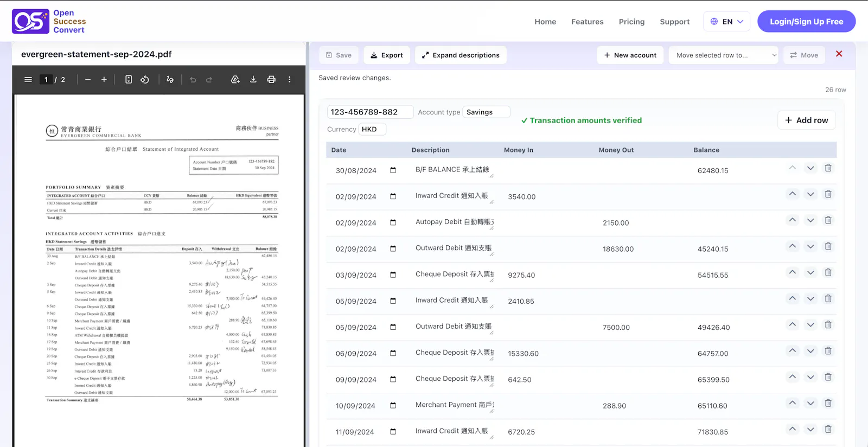The height and width of the screenshot is (447, 868).
Task: Open the PDF viewer sidebar menu icon
Action: tap(28, 80)
